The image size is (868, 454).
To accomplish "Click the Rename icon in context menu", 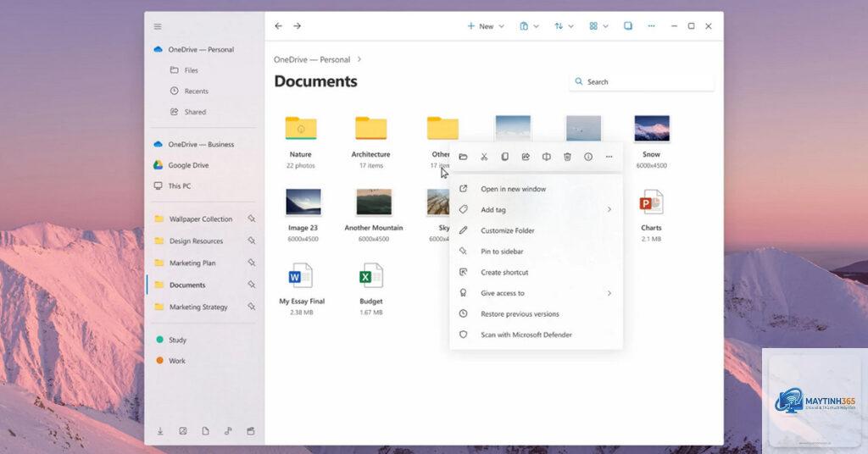I will pos(547,157).
